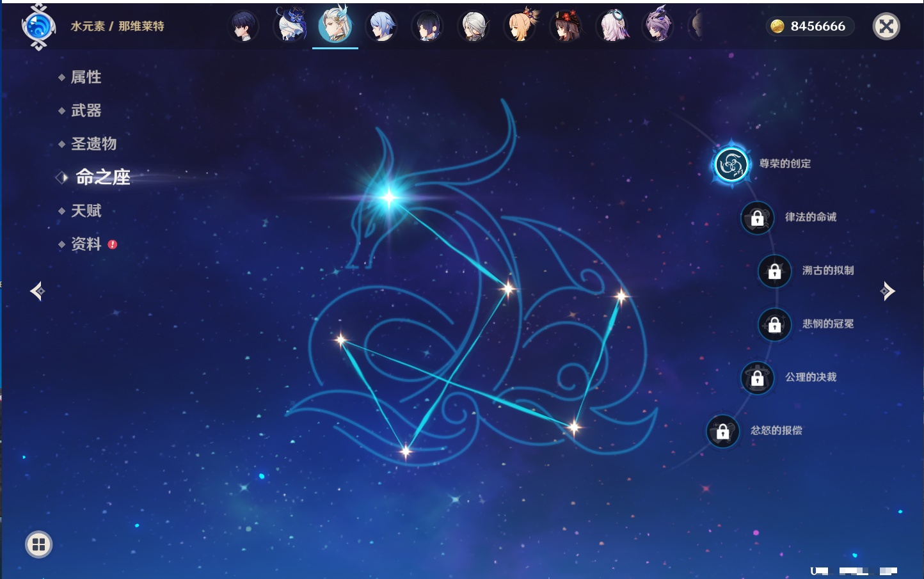Click the lock icon beside 忿怒的报偿

tap(722, 431)
